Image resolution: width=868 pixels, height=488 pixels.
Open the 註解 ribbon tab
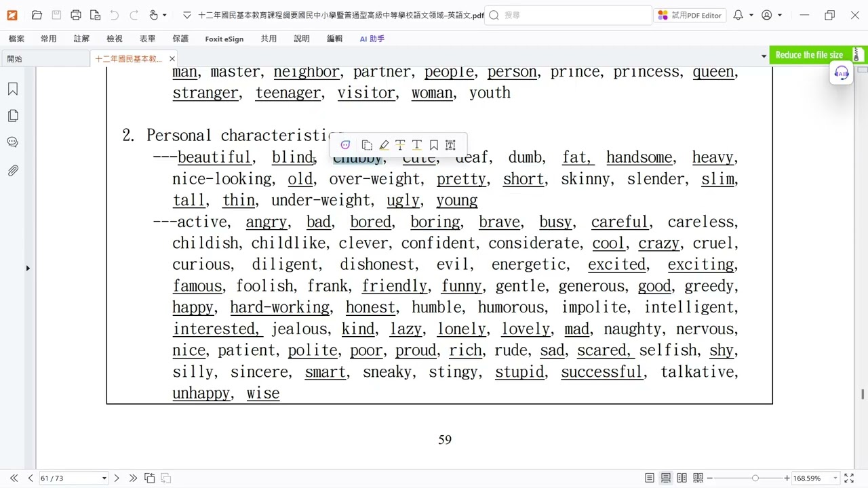81,39
